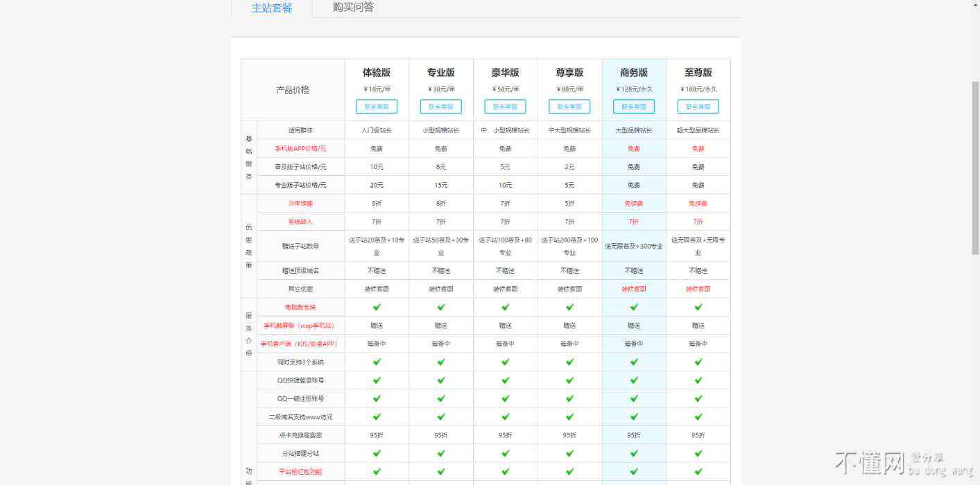
Task: Click 电脑版系统 checkmark in 体验版 column
Action: click(377, 307)
